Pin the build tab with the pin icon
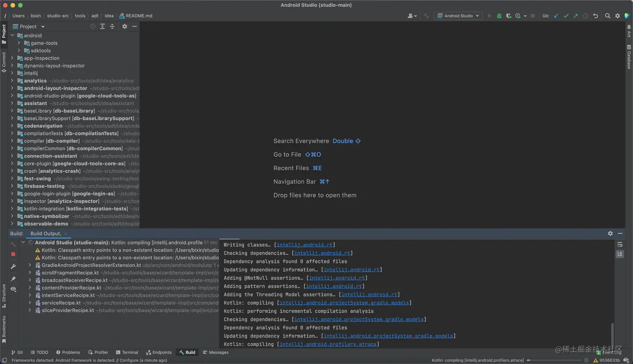 click(x=13, y=278)
